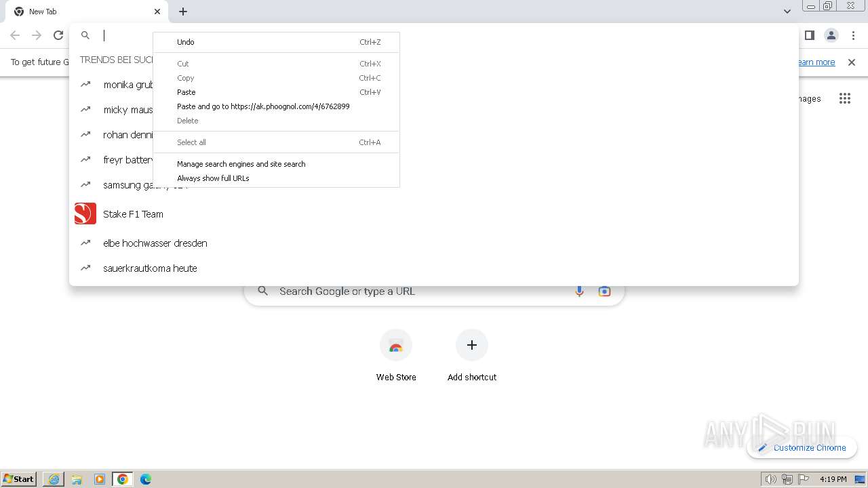This screenshot has height=488, width=868.
Task: Click the omnibox magnifier icon
Action: click(x=85, y=35)
